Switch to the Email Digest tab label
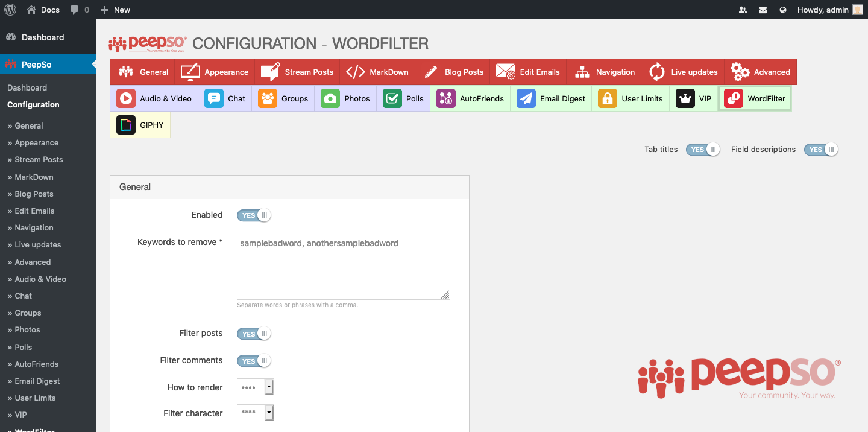The width and height of the screenshot is (868, 432). tap(563, 98)
